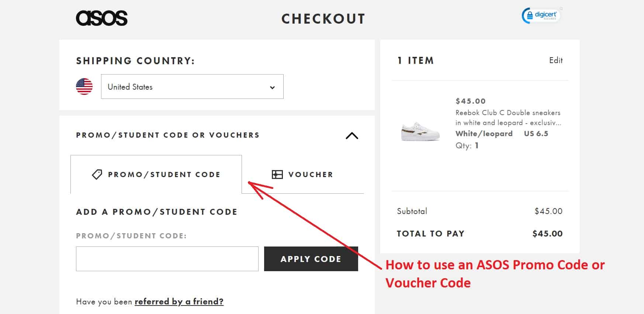Click the 1 Item heading
The width and height of the screenshot is (644, 314).
415,61
